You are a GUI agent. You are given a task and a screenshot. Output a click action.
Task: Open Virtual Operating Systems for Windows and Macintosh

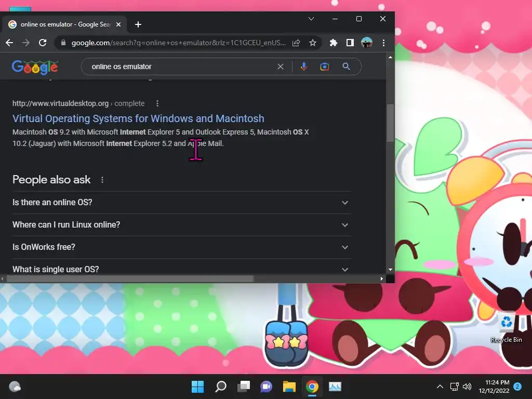click(x=138, y=118)
